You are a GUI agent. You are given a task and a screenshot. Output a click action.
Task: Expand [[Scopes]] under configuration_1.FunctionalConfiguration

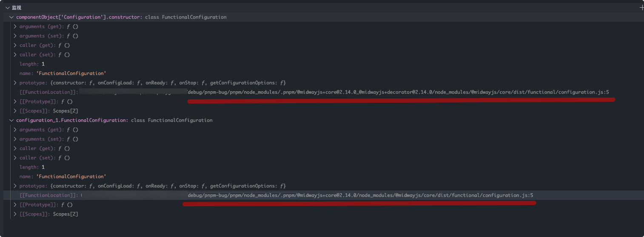pyautogui.click(x=15, y=214)
